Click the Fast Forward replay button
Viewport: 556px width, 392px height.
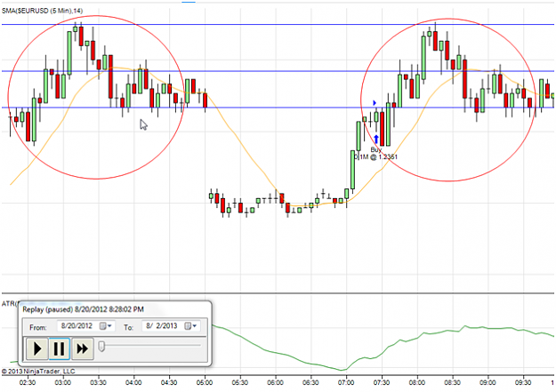tap(82, 348)
